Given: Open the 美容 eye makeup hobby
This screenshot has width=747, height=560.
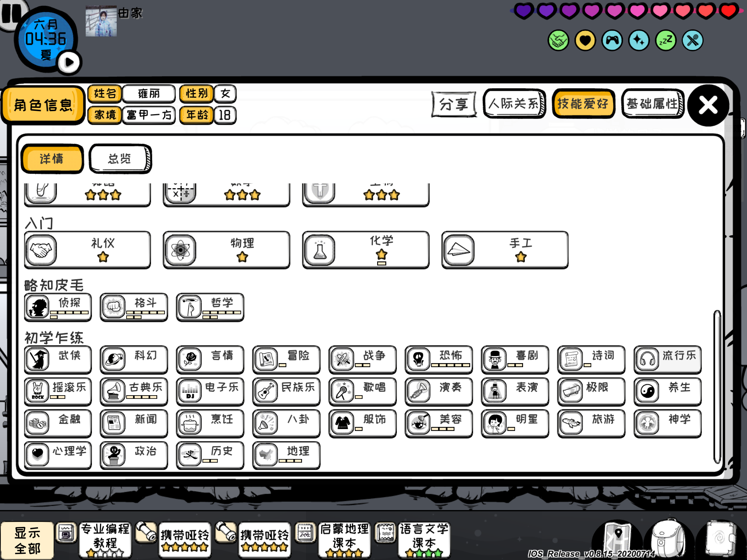Looking at the screenshot, I should click(439, 424).
